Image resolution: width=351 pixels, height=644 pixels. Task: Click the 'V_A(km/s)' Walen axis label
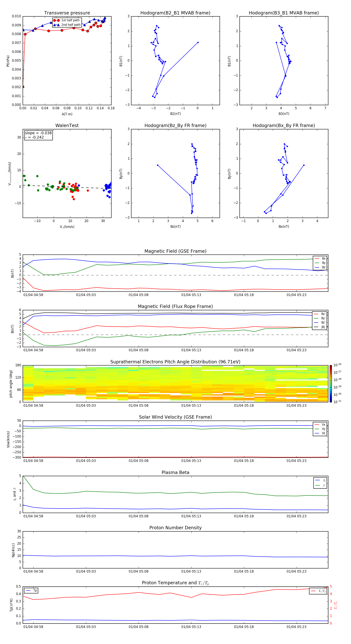[67, 227]
